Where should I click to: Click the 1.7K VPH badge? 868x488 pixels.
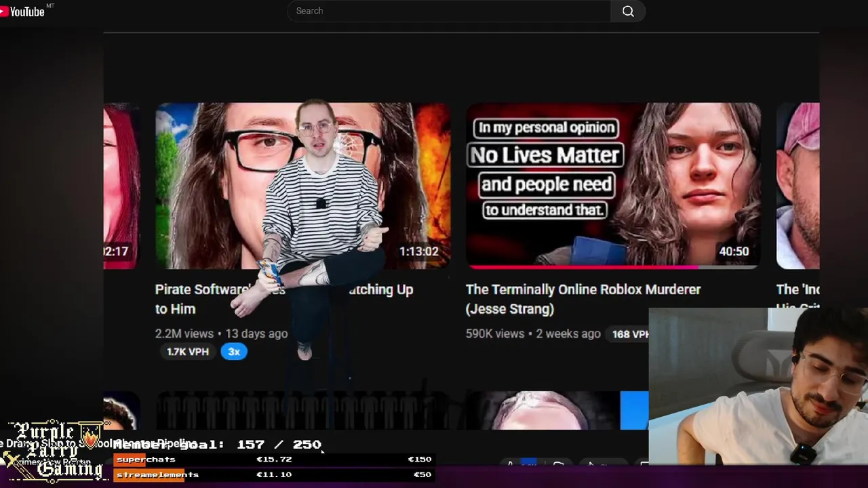point(188,352)
